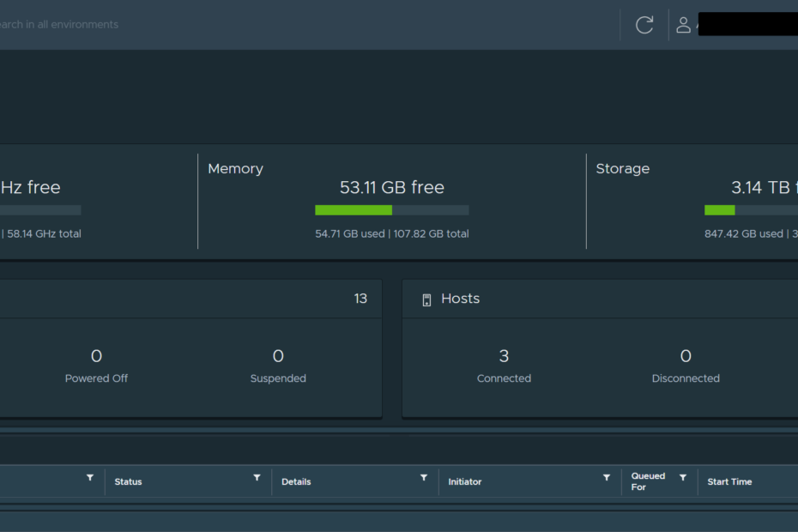This screenshot has width=798, height=532.
Task: Click the Hosts card title
Action: coord(460,299)
